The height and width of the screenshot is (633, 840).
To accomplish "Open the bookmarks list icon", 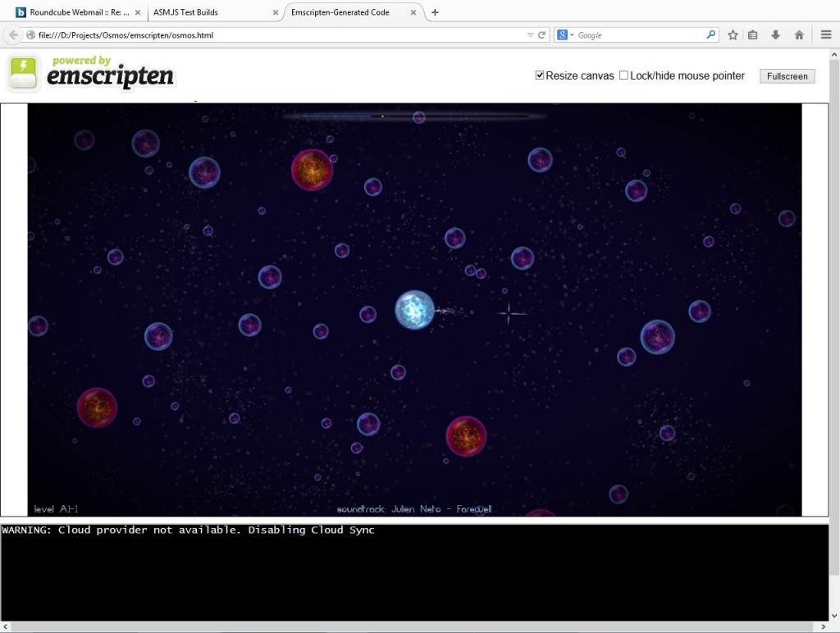I will (753, 34).
